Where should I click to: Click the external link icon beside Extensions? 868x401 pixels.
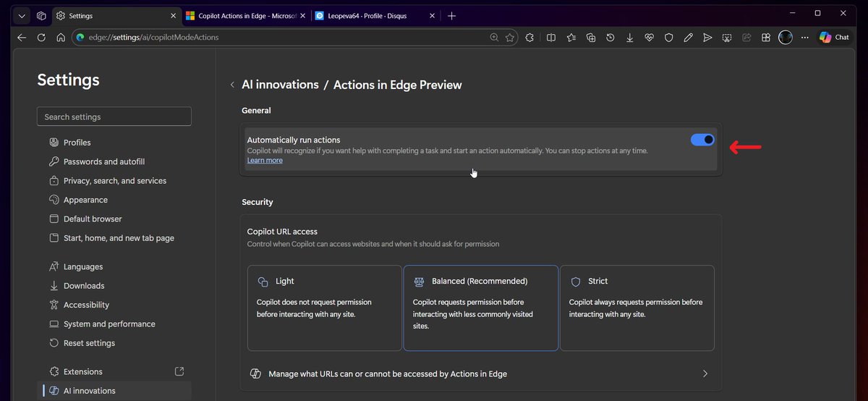click(179, 371)
